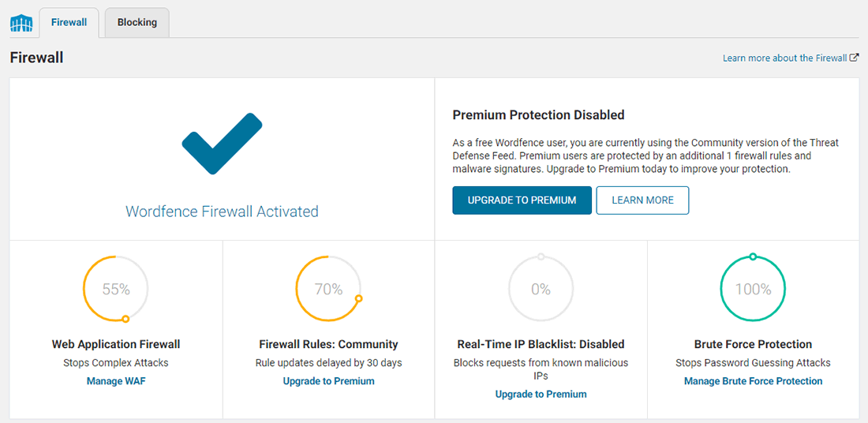Click the external link icon beside Learn more
This screenshot has width=868, height=423.
click(855, 58)
